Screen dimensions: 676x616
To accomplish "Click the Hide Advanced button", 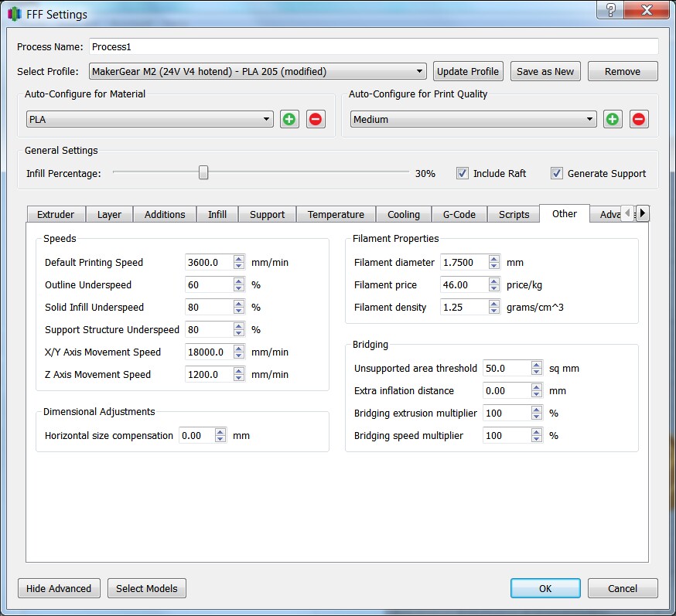I will (59, 589).
